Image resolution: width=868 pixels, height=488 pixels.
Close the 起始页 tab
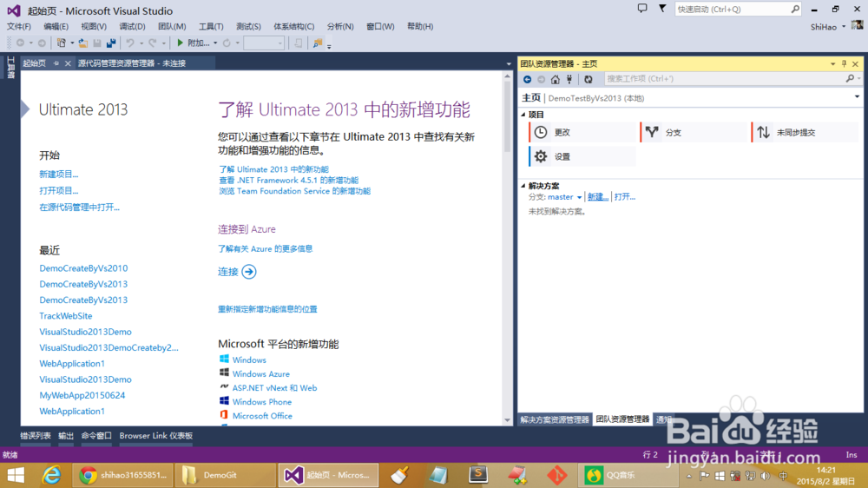68,63
